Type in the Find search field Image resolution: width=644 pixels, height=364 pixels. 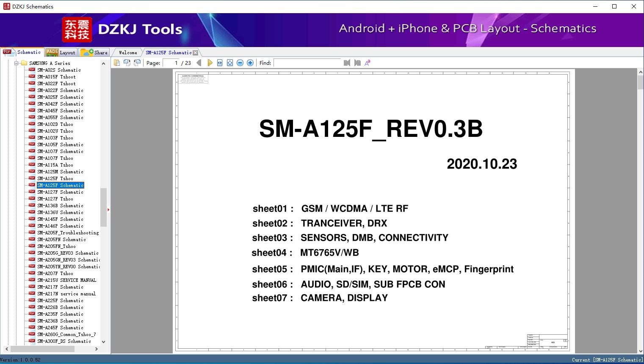pyautogui.click(x=307, y=63)
